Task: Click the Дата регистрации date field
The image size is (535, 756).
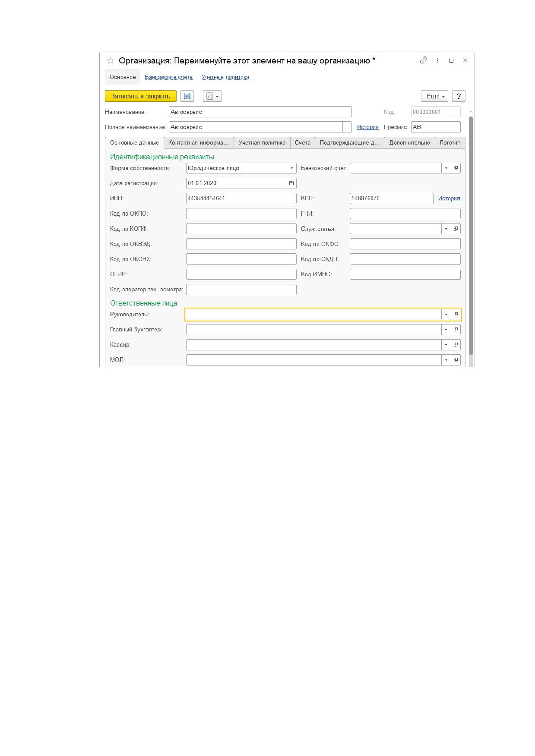Action: pos(237,183)
